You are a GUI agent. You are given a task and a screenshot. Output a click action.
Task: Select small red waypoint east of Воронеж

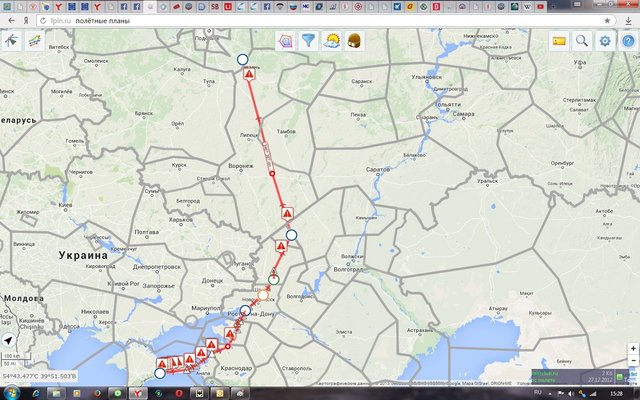coord(272,174)
